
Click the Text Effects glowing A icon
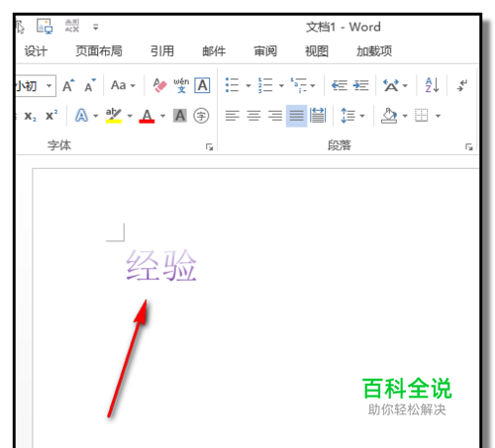[x=81, y=116]
